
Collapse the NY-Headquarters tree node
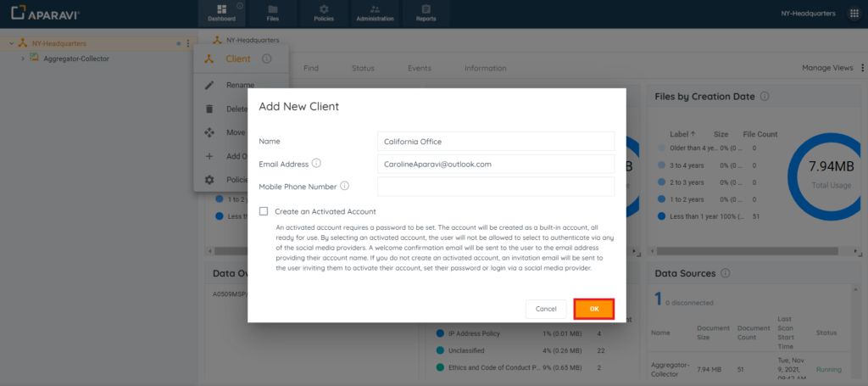pos(10,43)
